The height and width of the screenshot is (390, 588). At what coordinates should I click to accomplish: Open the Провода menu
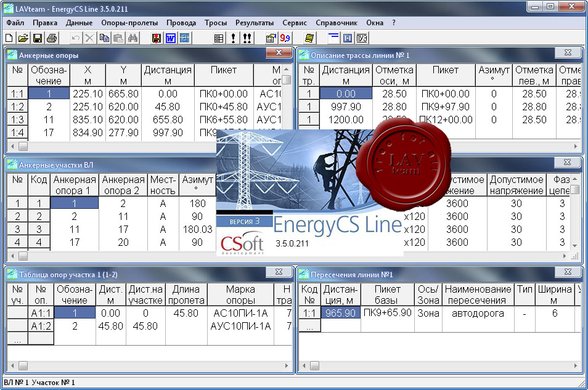coord(181,23)
